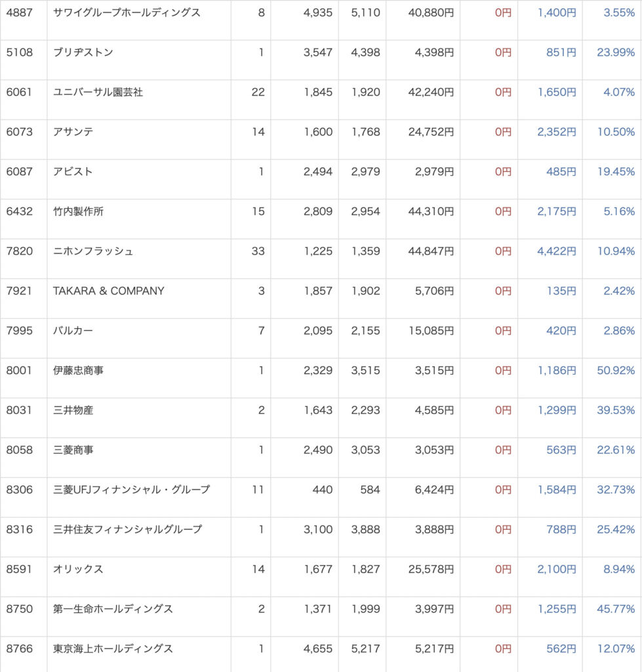642x672 pixels.
Task: Click 三菱UFJフィナンシャル・グループ name
Action: tap(132, 490)
